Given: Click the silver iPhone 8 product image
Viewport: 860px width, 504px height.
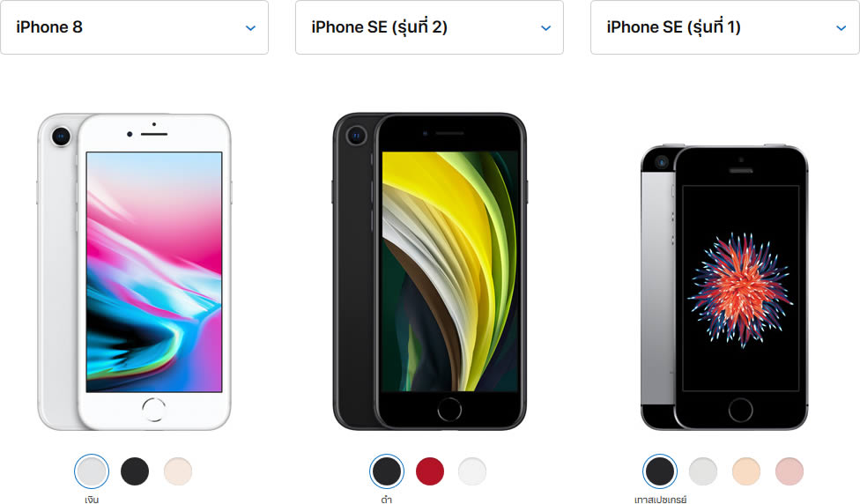Looking at the screenshot, I should click(134, 272).
